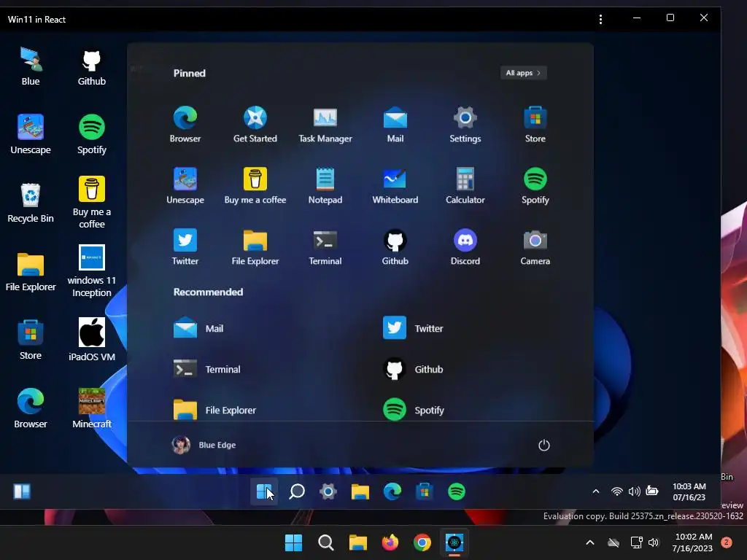Image resolution: width=747 pixels, height=560 pixels.
Task: Click the Blue Edge user profile
Action: [204, 445]
